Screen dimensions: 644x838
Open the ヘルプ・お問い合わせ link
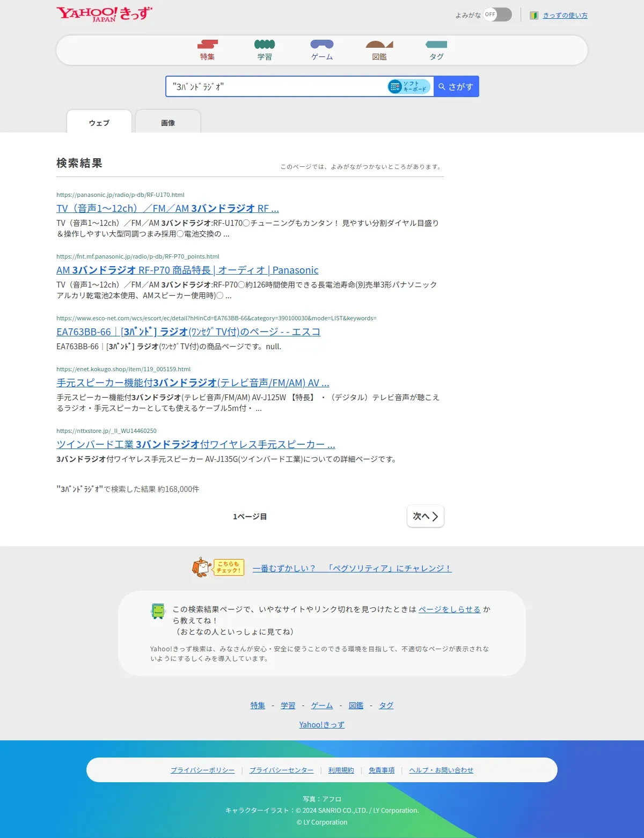click(441, 770)
